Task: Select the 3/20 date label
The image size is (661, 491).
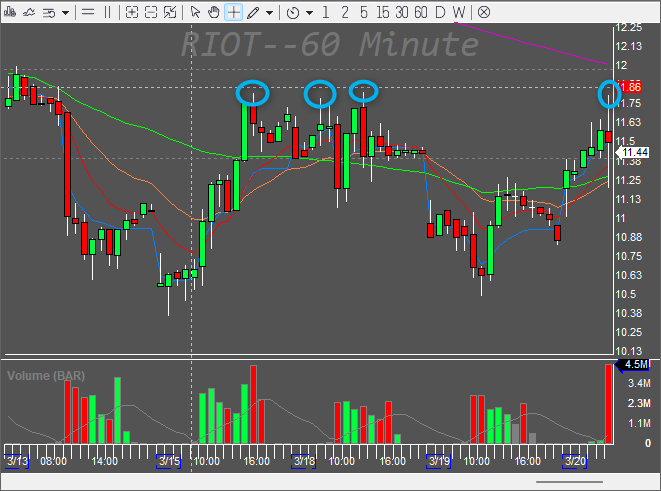Action: (575, 461)
